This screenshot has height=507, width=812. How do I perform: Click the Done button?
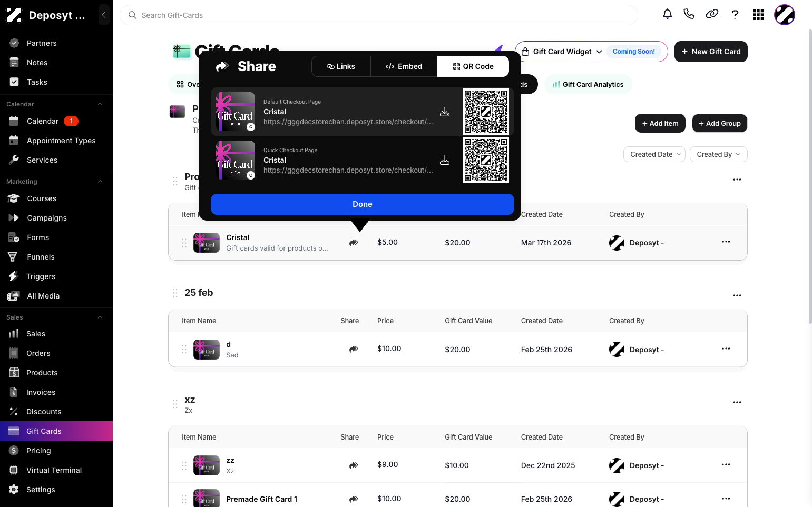pos(363,204)
